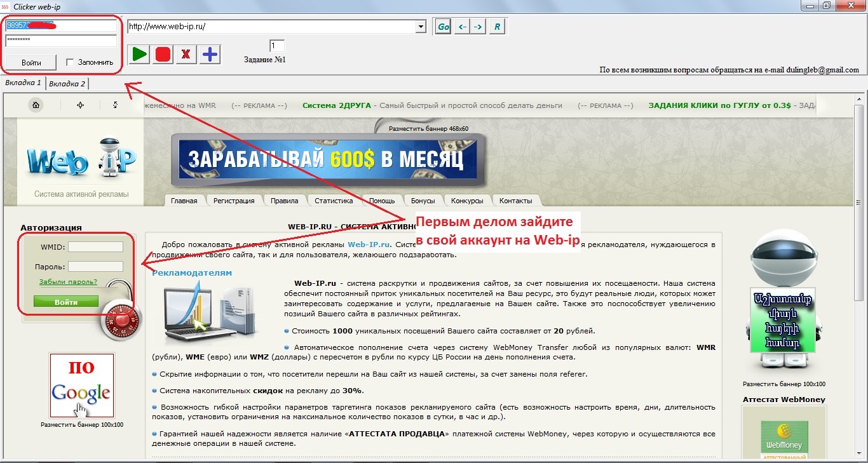This screenshot has height=463, width=868.
Task: Click the WMID input field
Action: pyautogui.click(x=95, y=246)
